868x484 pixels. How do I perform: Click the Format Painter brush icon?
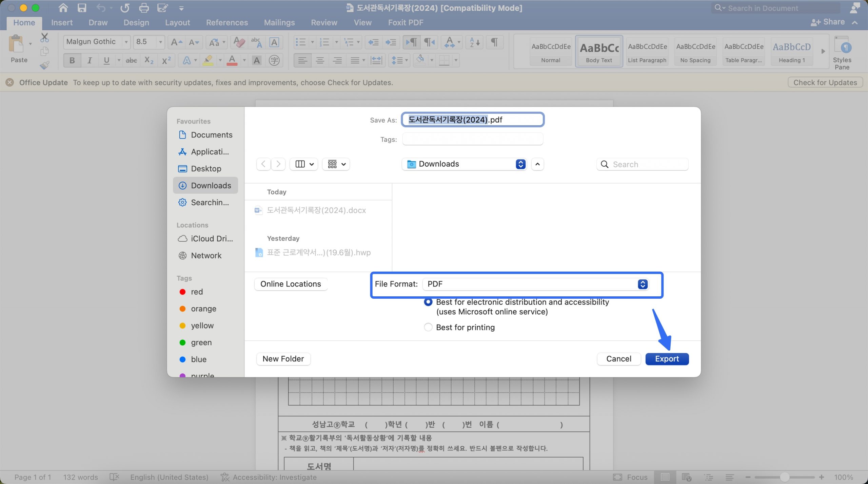click(44, 65)
